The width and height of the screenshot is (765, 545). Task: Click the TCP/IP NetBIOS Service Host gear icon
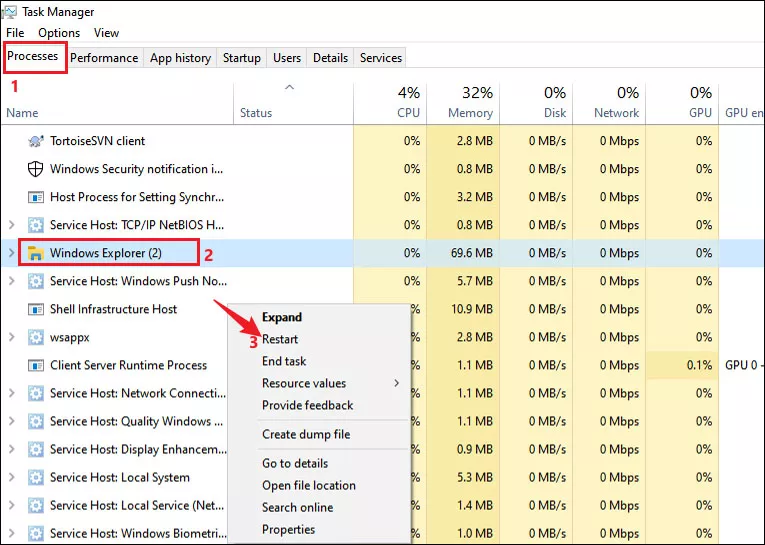tap(36, 225)
